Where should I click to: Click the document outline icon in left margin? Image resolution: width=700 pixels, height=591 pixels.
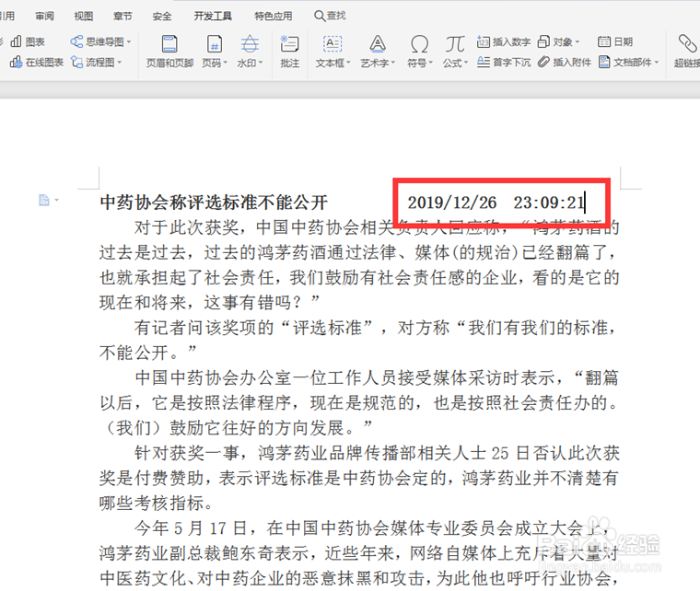pos(44,201)
